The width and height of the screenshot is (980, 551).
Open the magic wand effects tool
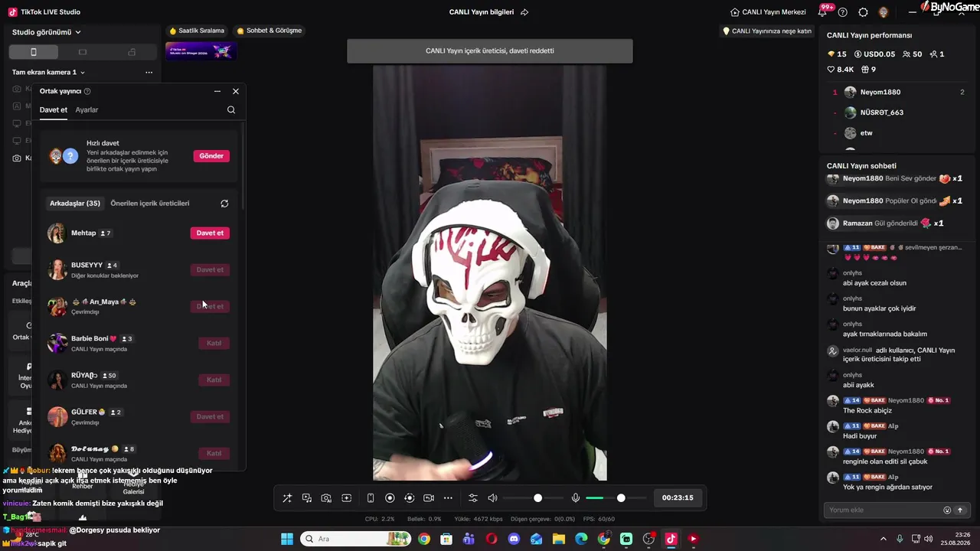pyautogui.click(x=287, y=498)
